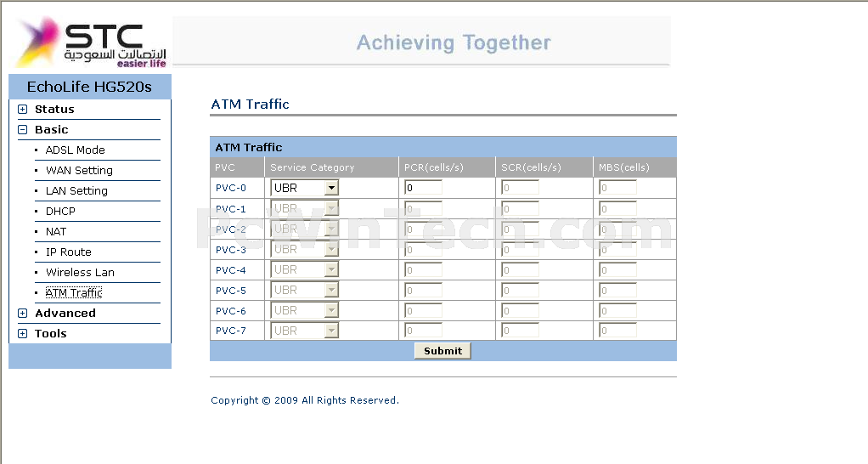Click the PVC-6 SCR input field
The width and height of the screenshot is (868, 464).
[x=521, y=311]
